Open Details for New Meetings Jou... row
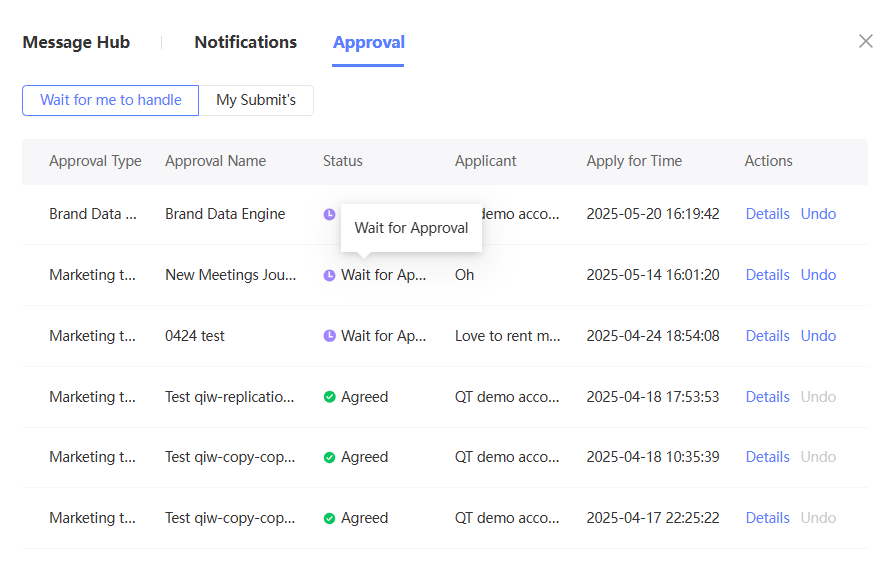Viewport: 892px width, 564px height. 767,275
